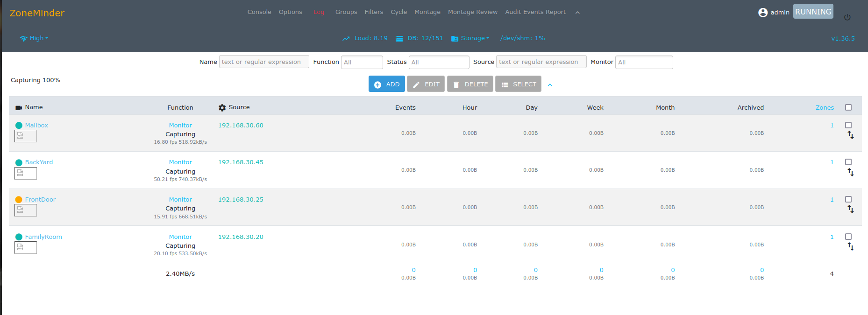Open source link 192.168.30.25
The image size is (868, 315).
(x=241, y=200)
